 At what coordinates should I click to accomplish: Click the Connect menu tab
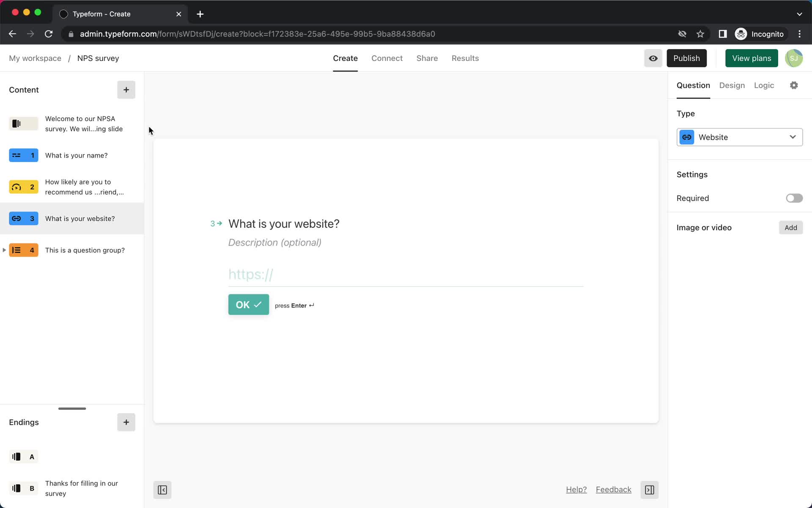pos(387,58)
